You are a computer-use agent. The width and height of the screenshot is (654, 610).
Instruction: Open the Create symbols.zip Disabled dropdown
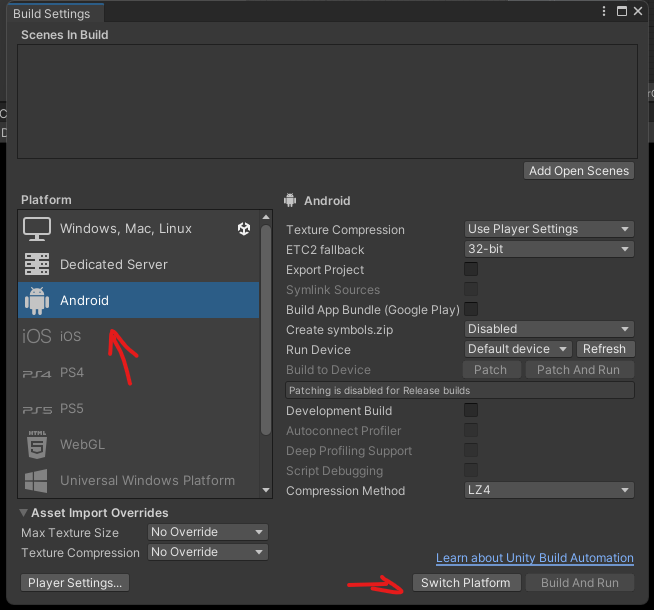(x=549, y=329)
